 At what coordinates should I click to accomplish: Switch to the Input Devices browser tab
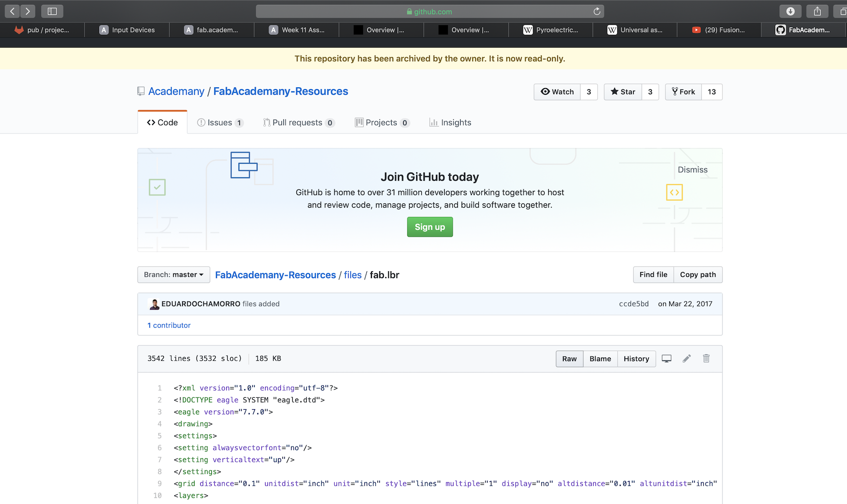click(127, 30)
